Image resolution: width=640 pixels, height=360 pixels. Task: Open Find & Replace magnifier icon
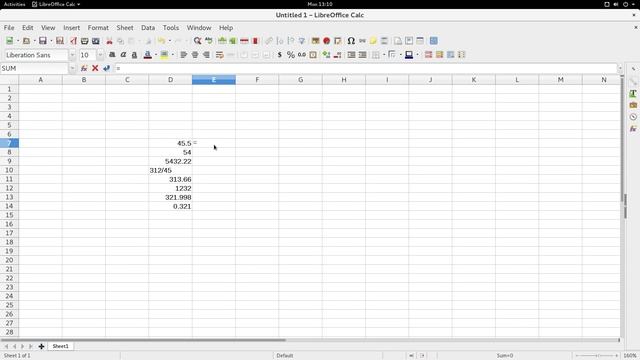198,41
